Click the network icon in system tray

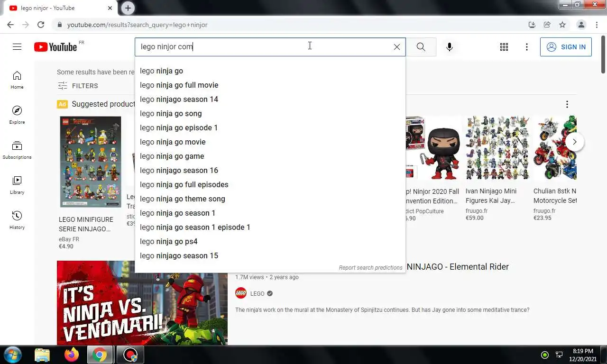pyautogui.click(x=559, y=355)
